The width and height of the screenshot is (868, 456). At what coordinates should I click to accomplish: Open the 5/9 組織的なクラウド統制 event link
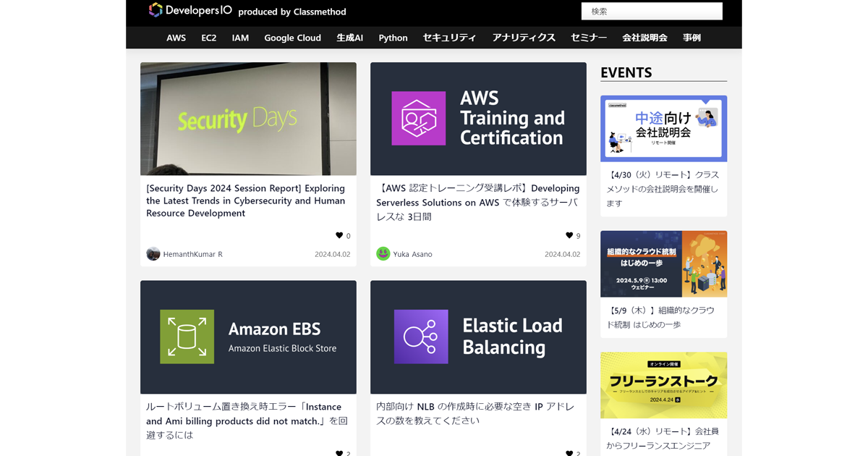(660, 317)
